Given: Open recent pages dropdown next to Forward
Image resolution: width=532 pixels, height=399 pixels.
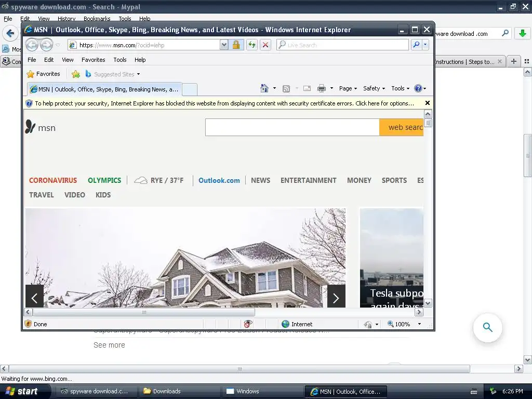Looking at the screenshot, I should pyautogui.click(x=58, y=45).
